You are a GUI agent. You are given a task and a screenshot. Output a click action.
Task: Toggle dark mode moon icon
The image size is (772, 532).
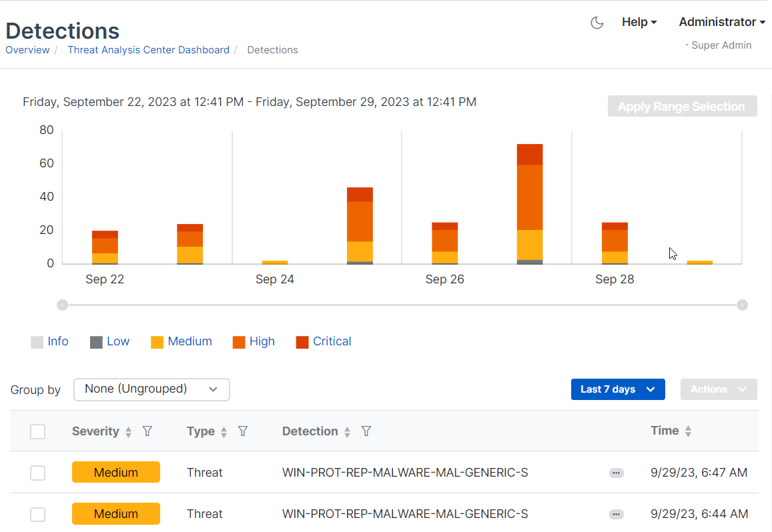point(597,23)
